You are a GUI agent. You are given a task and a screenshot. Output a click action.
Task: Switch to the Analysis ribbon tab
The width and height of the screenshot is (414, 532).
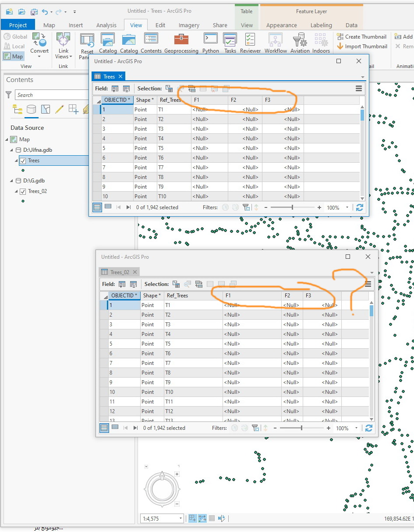[x=106, y=25]
